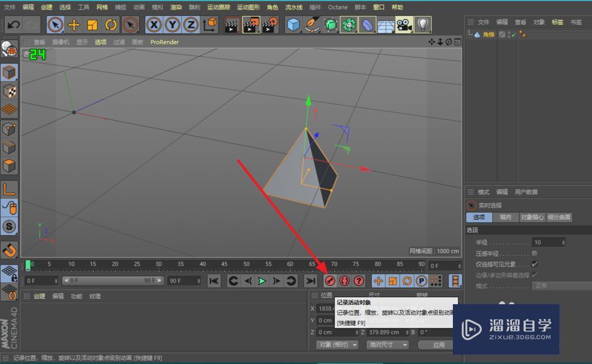The width and height of the screenshot is (592, 364).
Task: Enable Axis mode L-shaped icon
Action: pyautogui.click(x=9, y=189)
